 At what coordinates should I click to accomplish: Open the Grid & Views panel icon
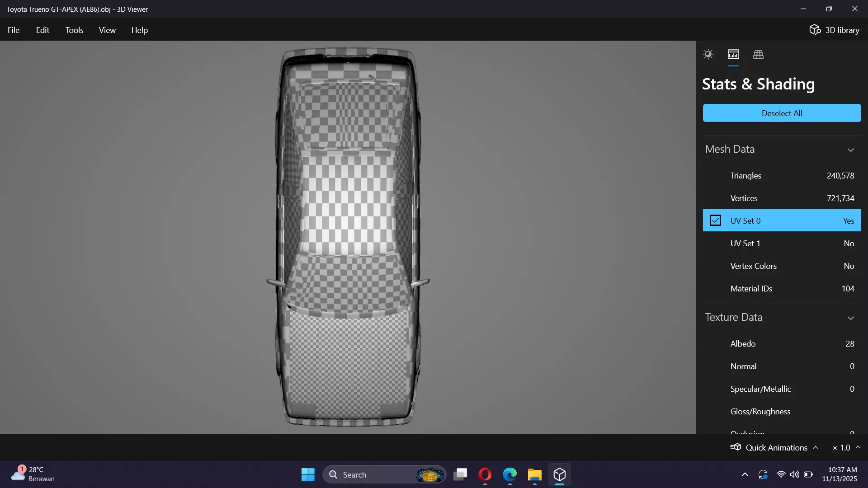(758, 54)
